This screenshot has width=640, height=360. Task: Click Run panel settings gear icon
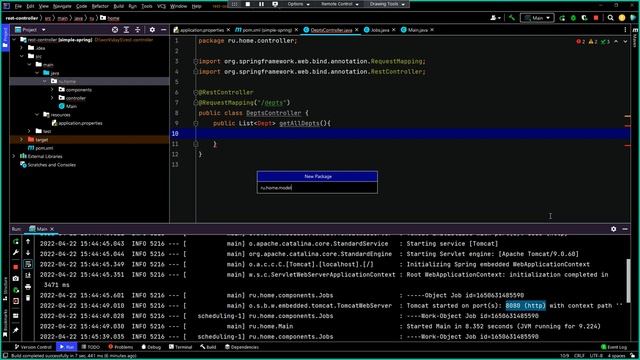[613, 229]
